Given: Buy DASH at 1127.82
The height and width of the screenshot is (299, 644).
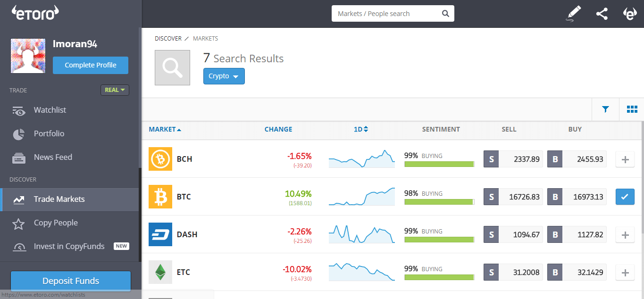Looking at the screenshot, I should [577, 235].
